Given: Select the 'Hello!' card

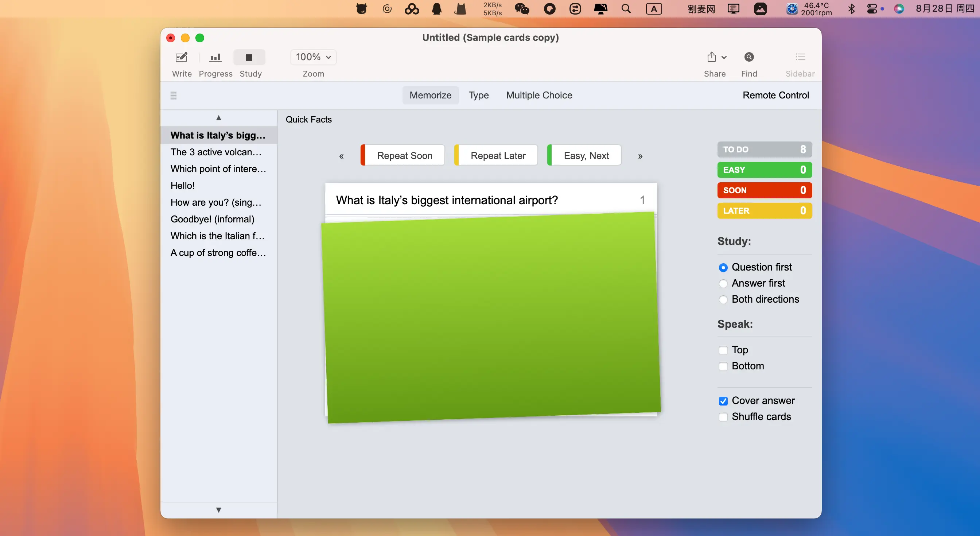Looking at the screenshot, I should coord(219,186).
